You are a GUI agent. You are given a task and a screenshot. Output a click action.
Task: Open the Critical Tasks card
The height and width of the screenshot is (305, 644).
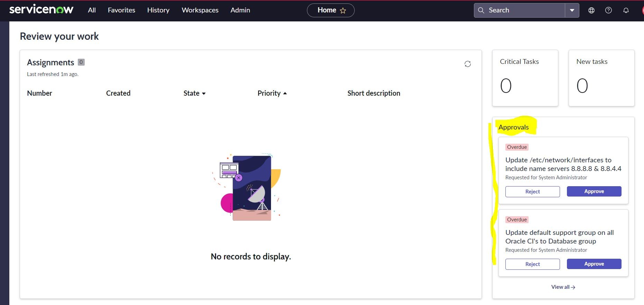(525, 78)
